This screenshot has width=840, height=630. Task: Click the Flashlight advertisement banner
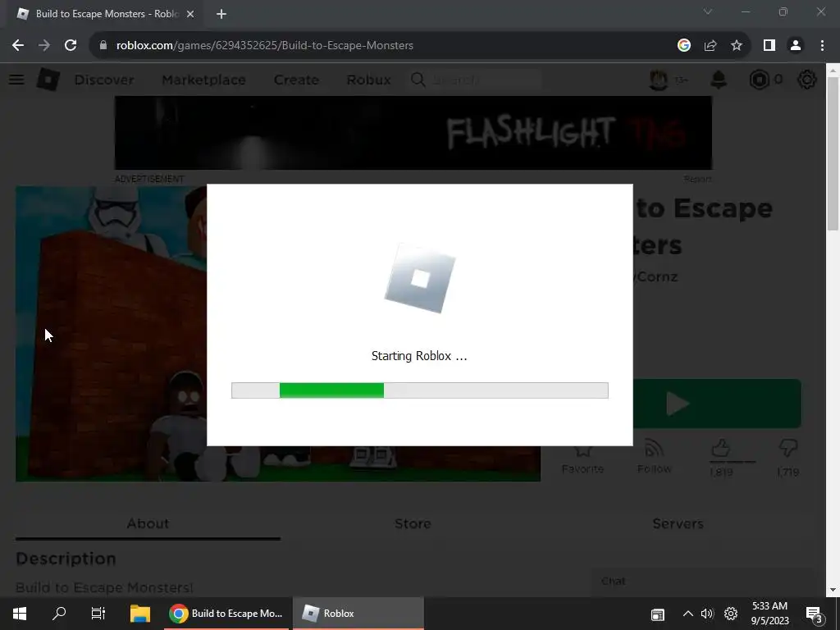tap(413, 133)
